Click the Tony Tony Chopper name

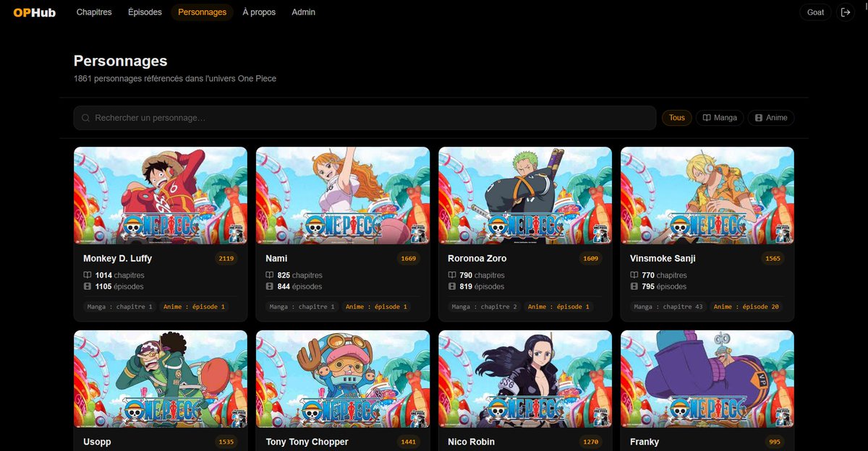coord(307,442)
